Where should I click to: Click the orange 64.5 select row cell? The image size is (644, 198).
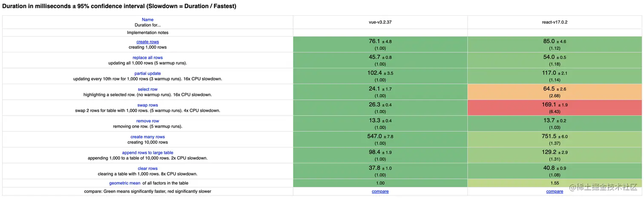point(555,92)
